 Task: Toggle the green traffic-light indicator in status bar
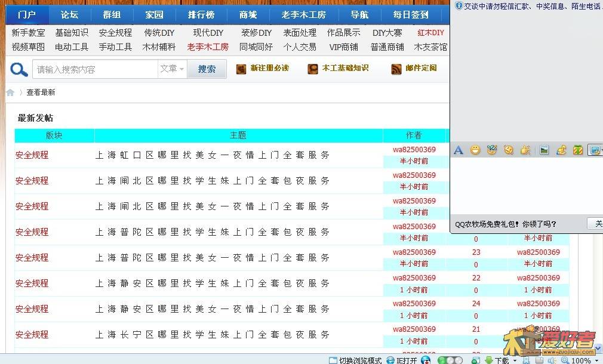[x=450, y=360]
